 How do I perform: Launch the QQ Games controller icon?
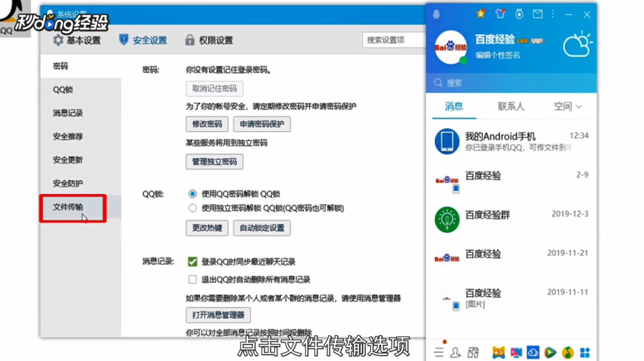(499, 352)
